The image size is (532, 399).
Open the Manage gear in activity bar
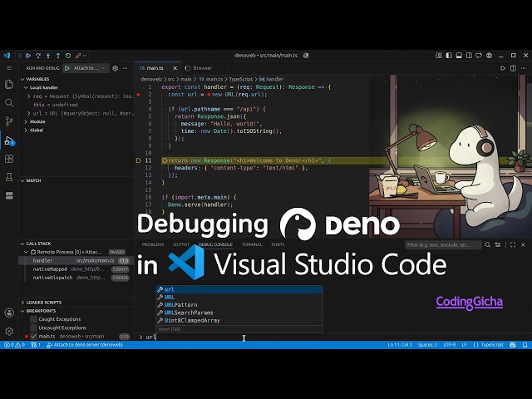9,331
